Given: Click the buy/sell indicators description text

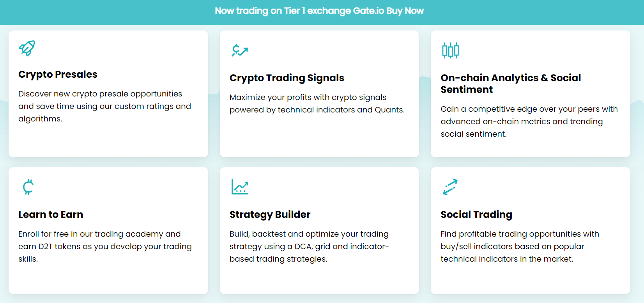Looking at the screenshot, I should point(520,246).
